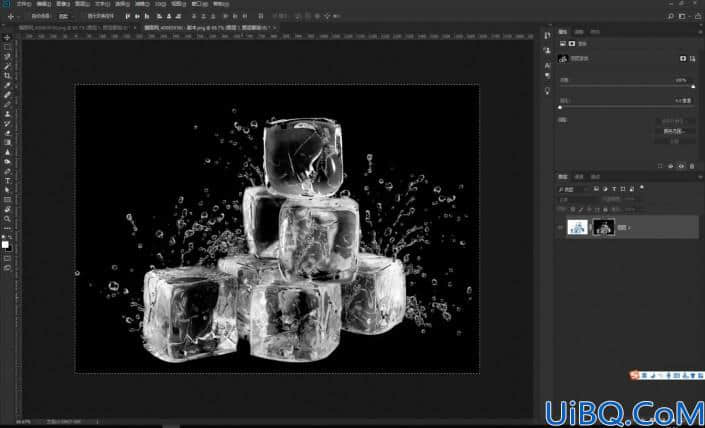
Task: Select the Spot Healing Brush tool
Action: 7,95
